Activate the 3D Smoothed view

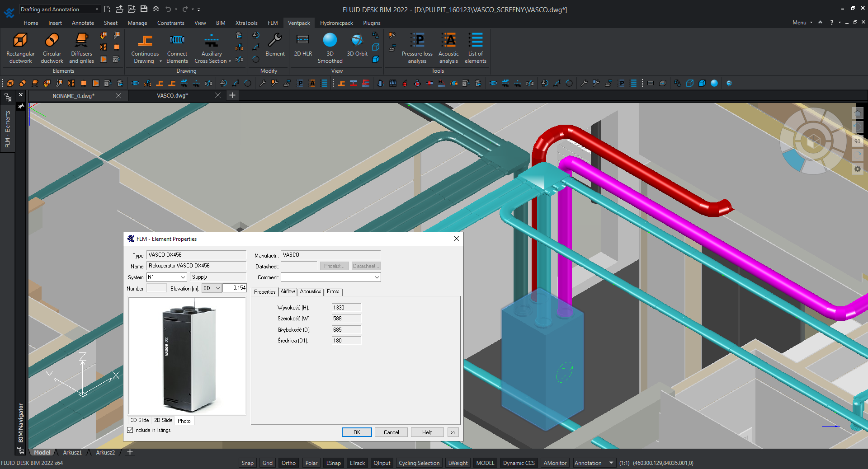[x=330, y=47]
